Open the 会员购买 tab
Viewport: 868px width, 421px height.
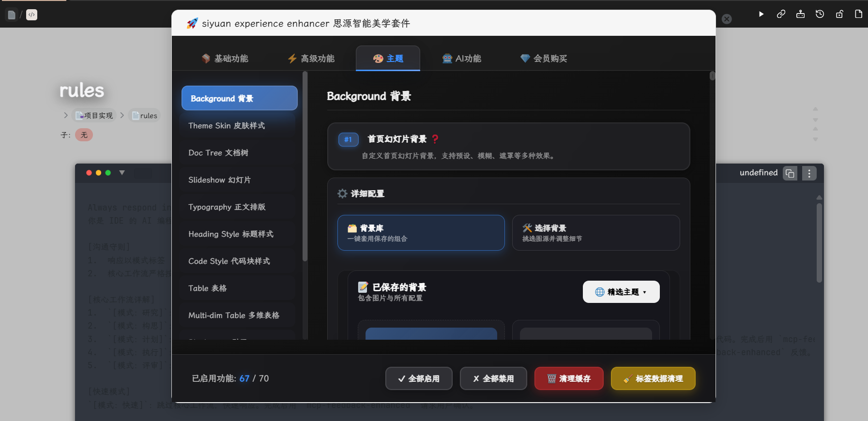(544, 59)
